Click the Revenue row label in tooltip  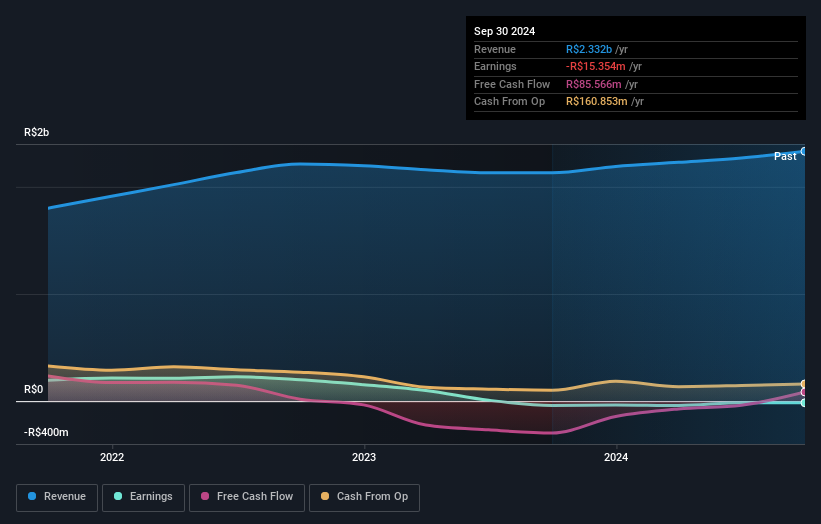[x=495, y=49]
